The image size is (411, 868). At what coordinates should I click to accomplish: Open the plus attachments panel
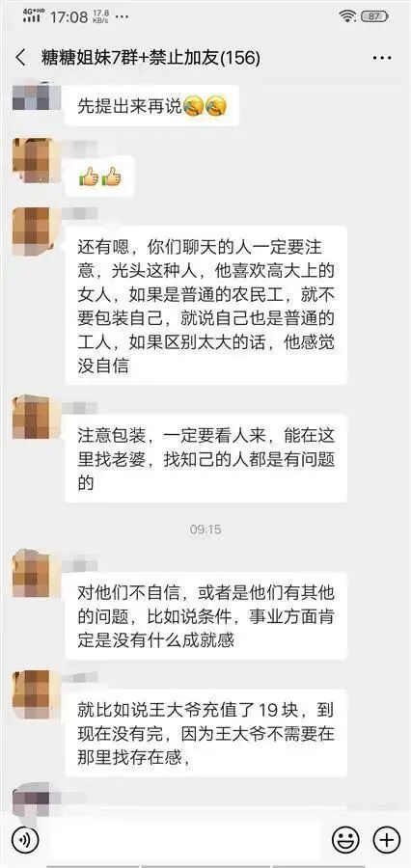(386, 840)
